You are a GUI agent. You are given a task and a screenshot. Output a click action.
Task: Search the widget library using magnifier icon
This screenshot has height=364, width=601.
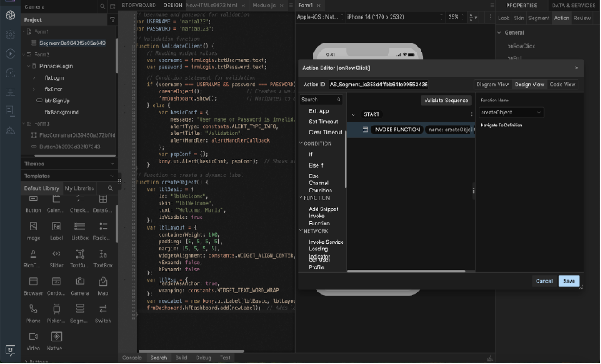coord(110,188)
